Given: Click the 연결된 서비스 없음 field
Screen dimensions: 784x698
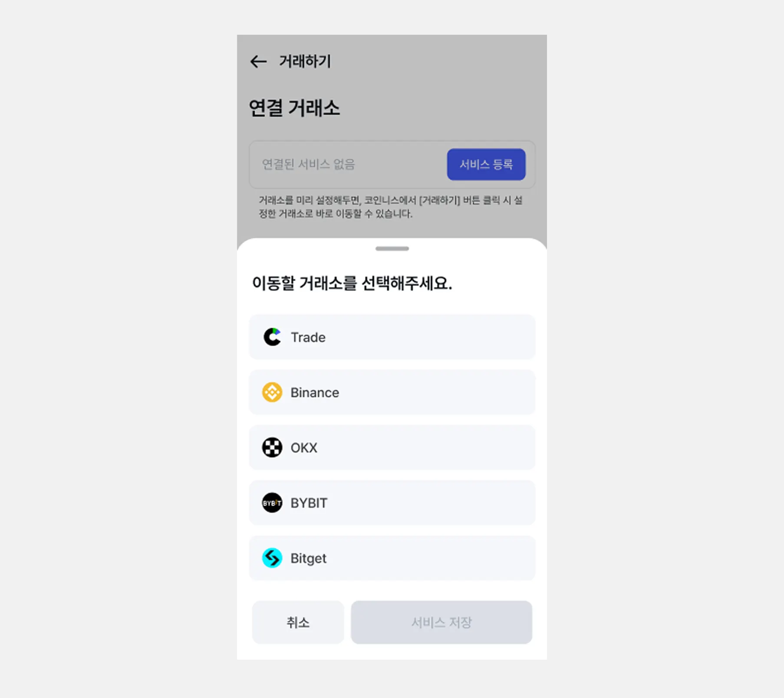Looking at the screenshot, I should point(392,165).
